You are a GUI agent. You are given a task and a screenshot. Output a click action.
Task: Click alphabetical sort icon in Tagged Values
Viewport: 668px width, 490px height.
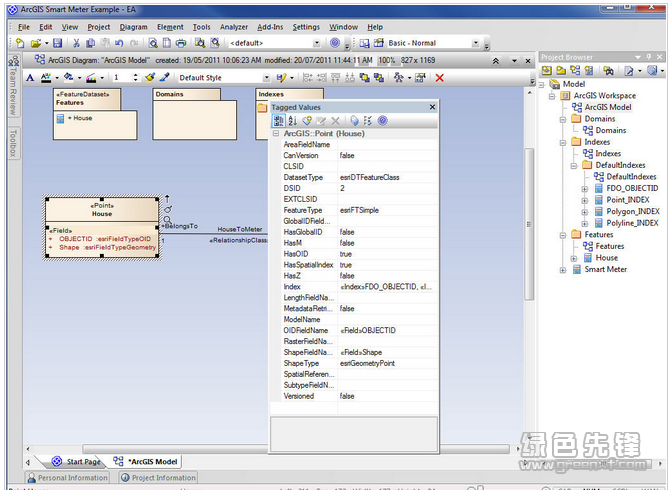coord(293,121)
